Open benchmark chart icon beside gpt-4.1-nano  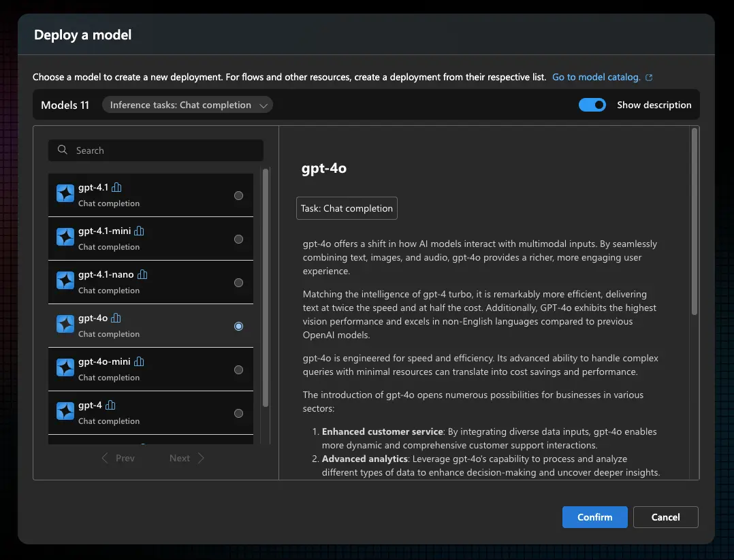(x=142, y=275)
